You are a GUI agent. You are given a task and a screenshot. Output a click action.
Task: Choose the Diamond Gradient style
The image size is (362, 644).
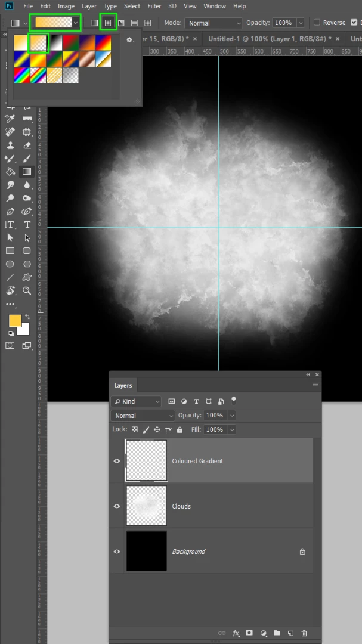147,23
